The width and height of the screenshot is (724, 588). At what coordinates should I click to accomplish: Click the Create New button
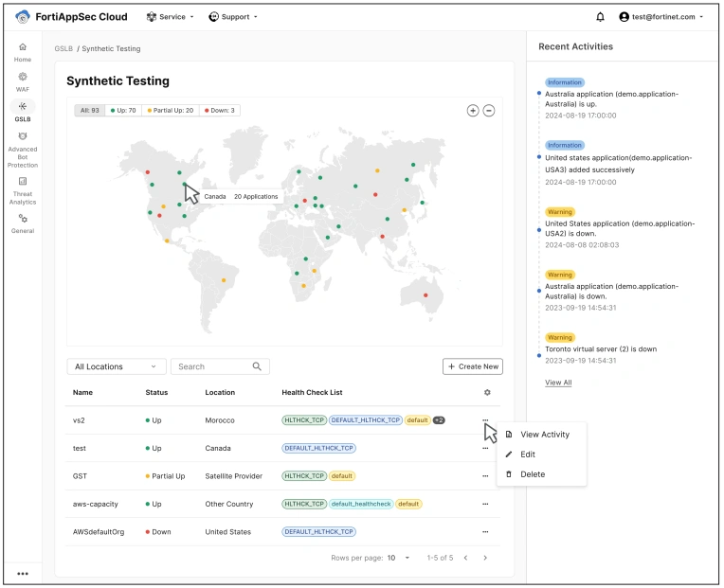[x=472, y=366]
